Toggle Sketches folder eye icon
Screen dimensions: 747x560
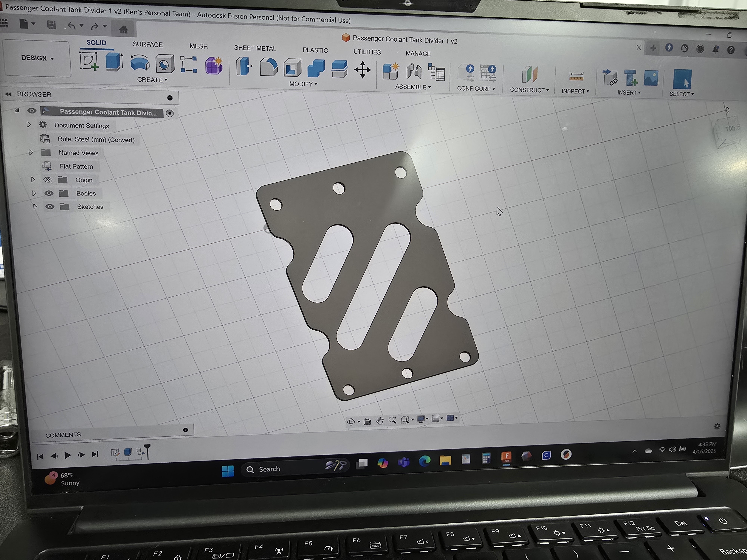click(50, 207)
